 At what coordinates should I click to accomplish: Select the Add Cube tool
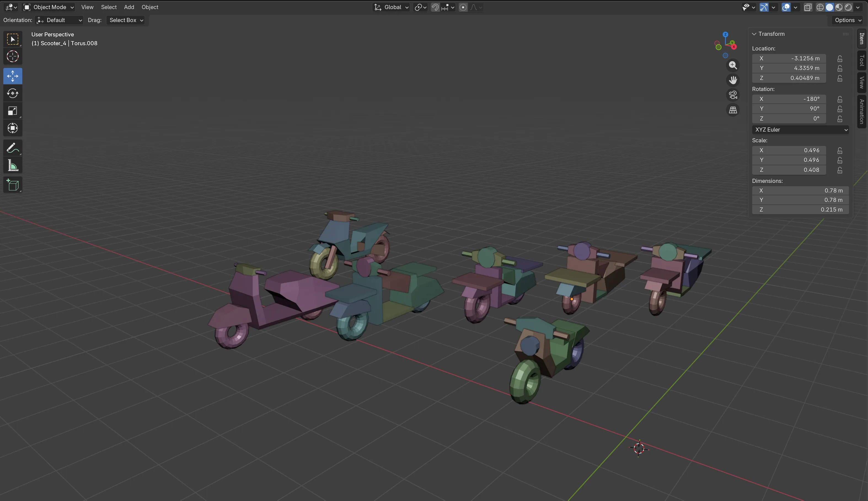(x=13, y=185)
